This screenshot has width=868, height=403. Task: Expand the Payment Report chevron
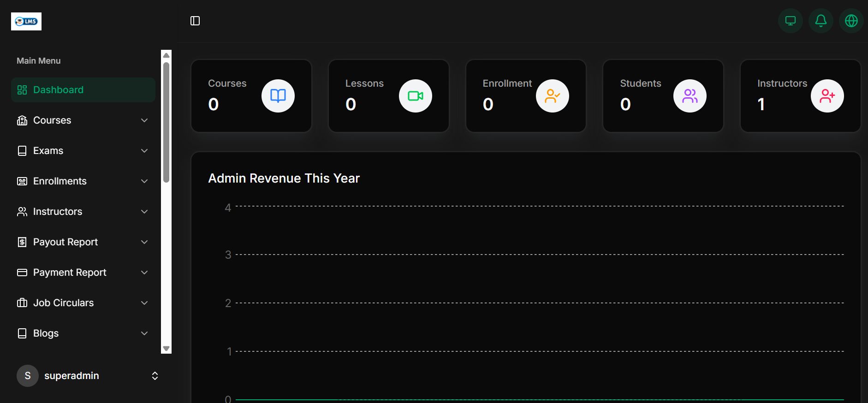tap(144, 273)
